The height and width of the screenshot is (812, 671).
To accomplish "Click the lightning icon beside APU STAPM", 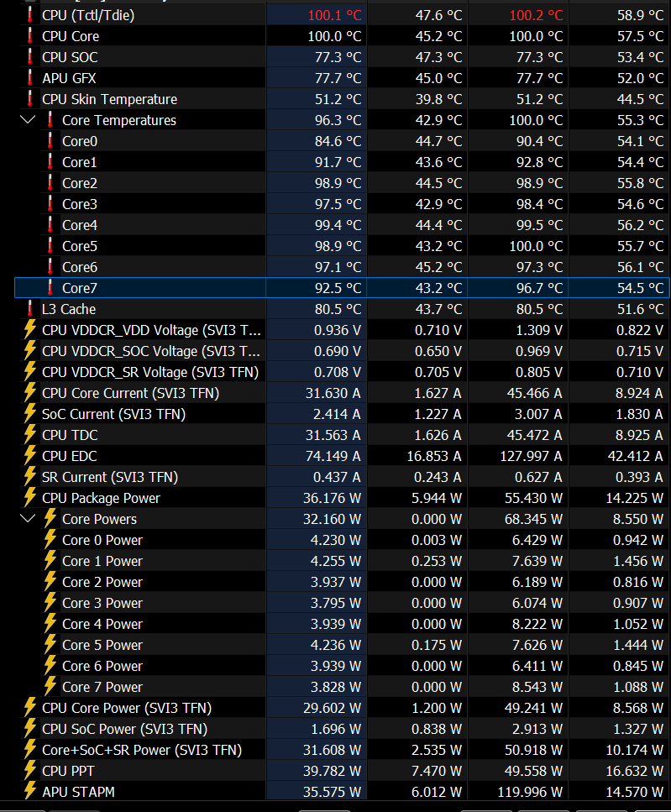I will [30, 792].
